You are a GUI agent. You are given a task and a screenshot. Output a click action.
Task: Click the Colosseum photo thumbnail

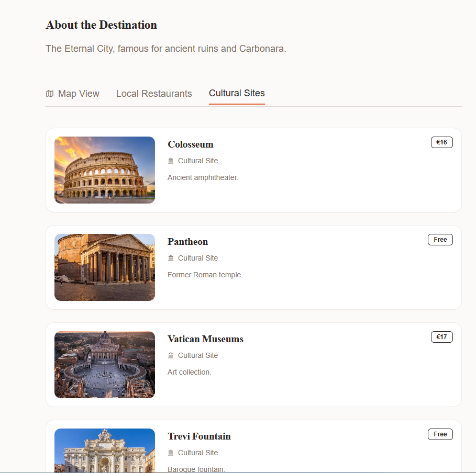[105, 170]
